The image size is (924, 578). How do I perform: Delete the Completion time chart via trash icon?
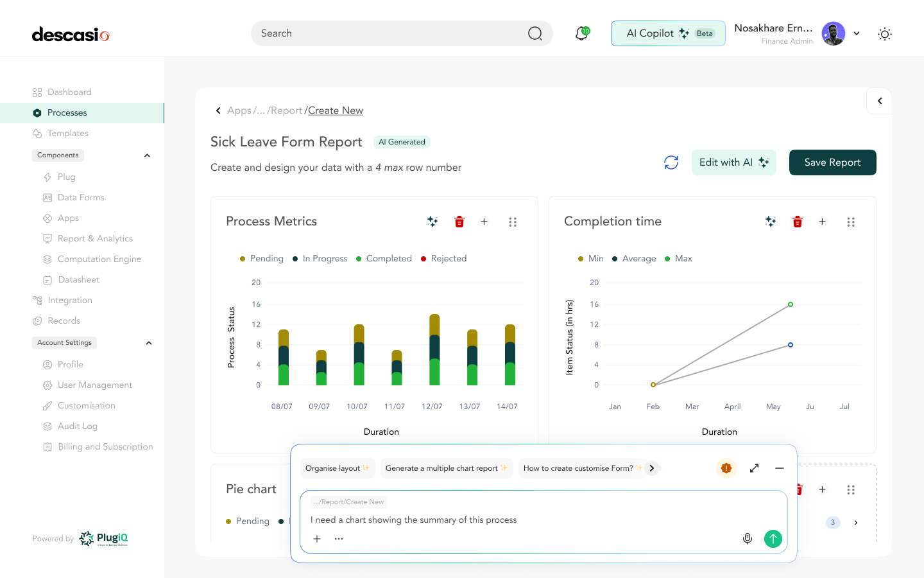tap(797, 221)
